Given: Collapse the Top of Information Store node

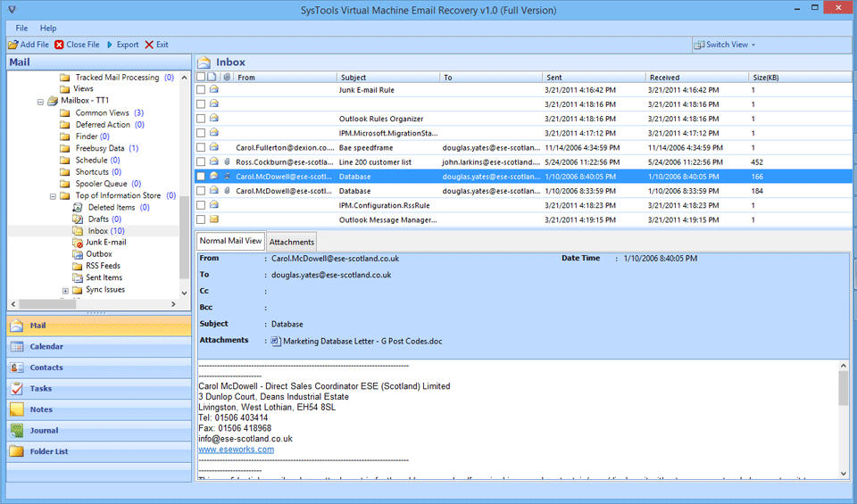Looking at the screenshot, I should [53, 196].
